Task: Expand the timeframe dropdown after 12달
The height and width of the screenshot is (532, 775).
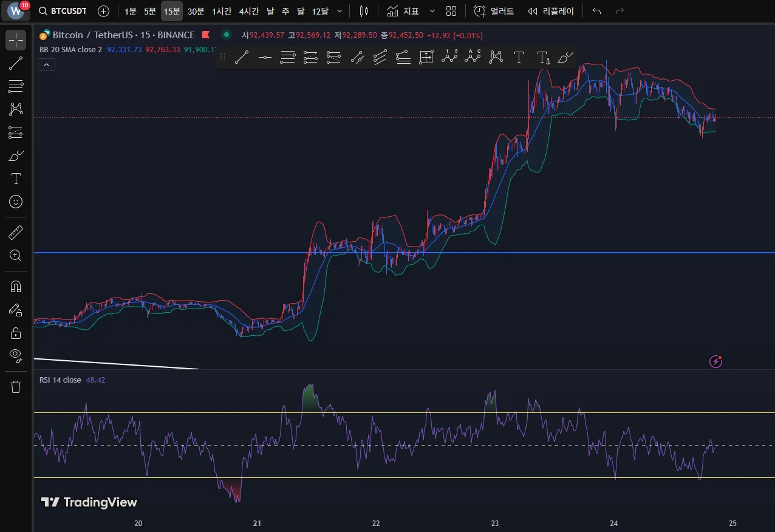Action: (x=340, y=11)
